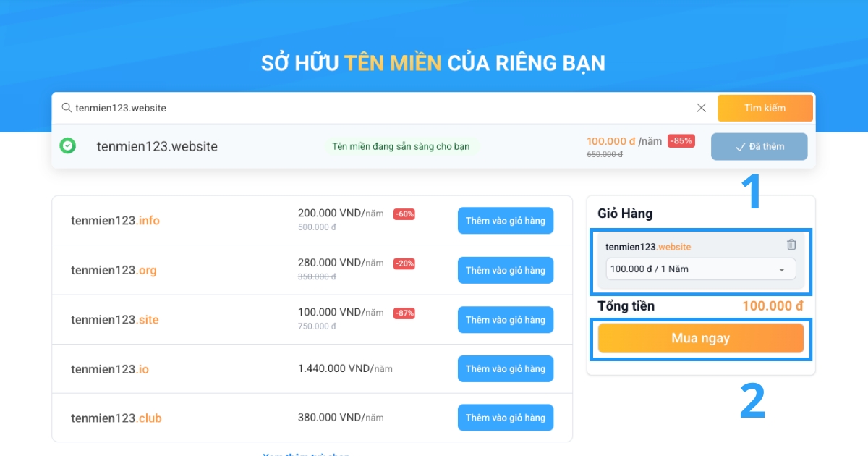The height and width of the screenshot is (456, 868).
Task: Click the Đã thêm button for tenmien123.website
Action: (759, 146)
